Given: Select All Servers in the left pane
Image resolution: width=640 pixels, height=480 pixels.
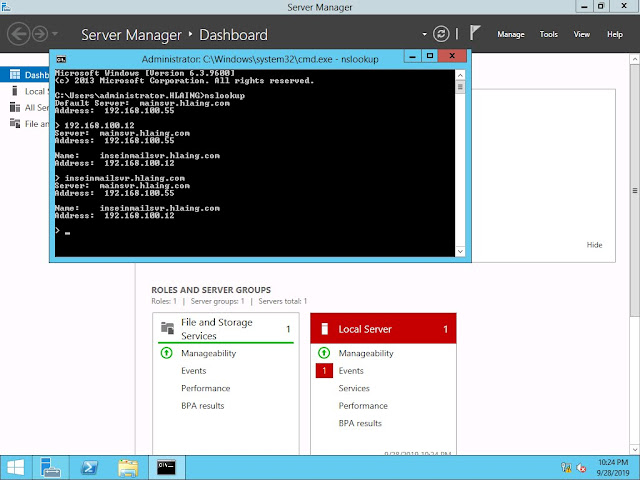Looking at the screenshot, I should coord(24,107).
